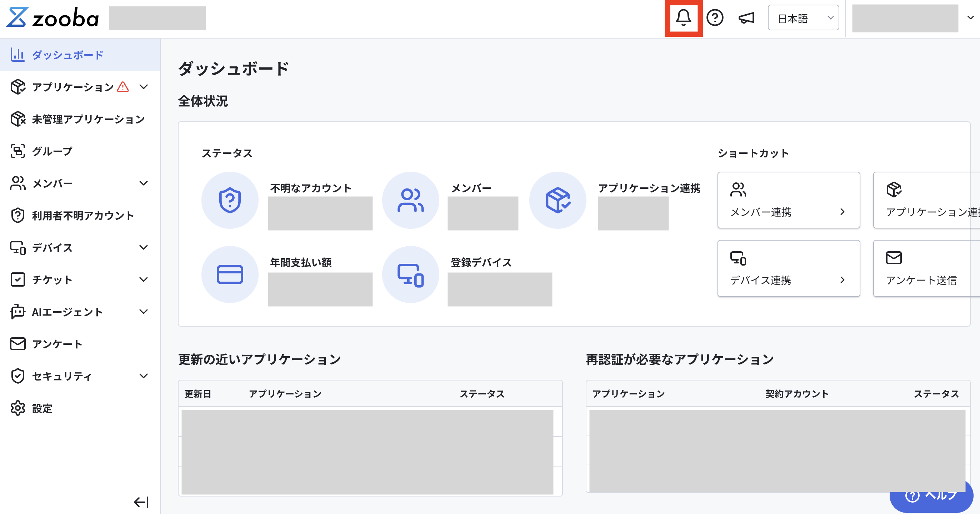Click the application integration box status icon

pos(558,200)
